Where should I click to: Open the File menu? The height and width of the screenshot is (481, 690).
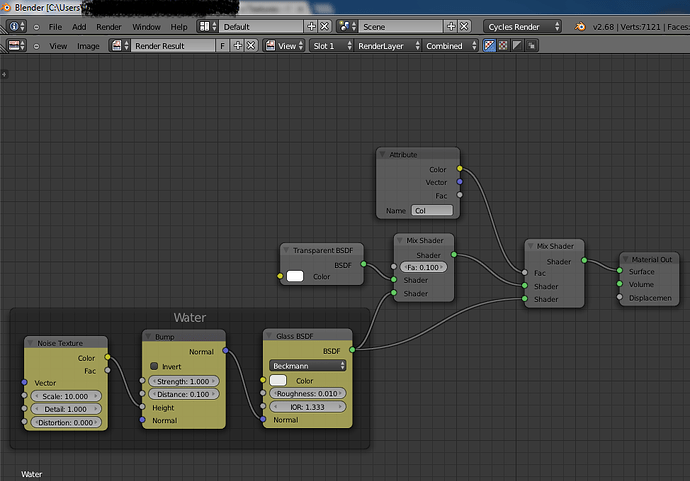pyautogui.click(x=55, y=27)
